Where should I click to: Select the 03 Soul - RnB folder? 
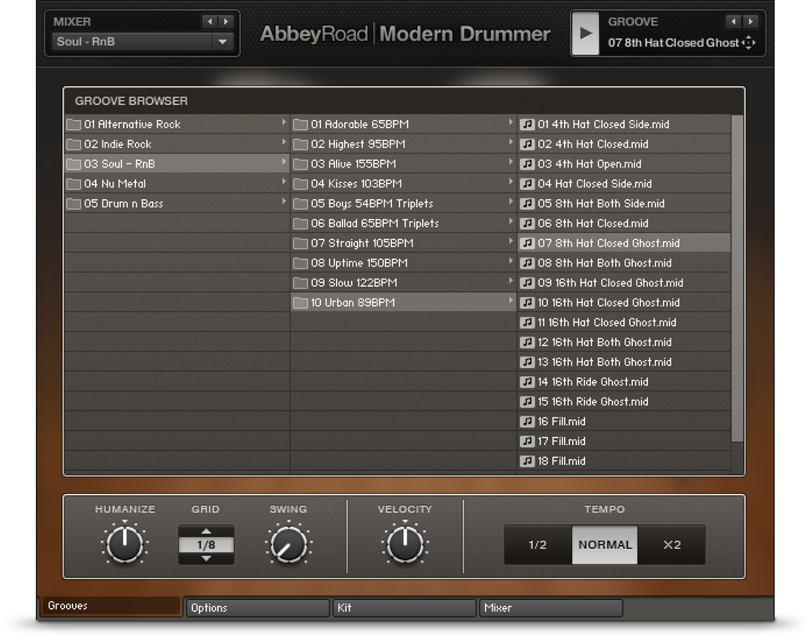pyautogui.click(x=176, y=164)
